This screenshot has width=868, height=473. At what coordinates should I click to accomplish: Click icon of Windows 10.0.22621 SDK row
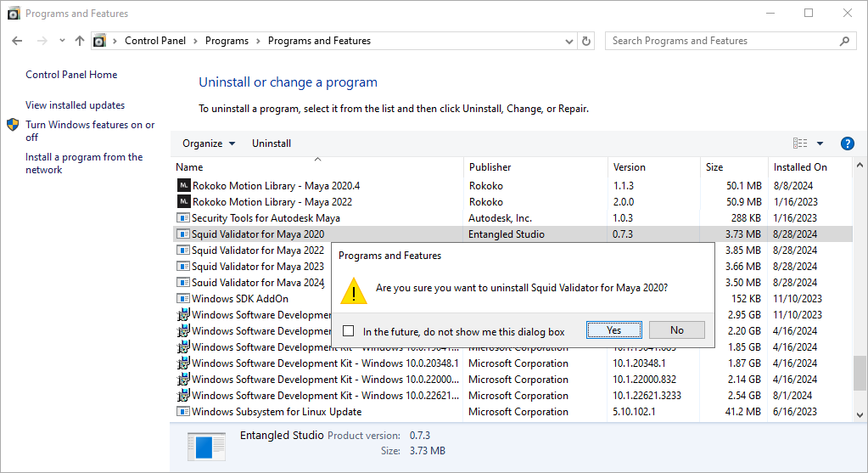[183, 396]
